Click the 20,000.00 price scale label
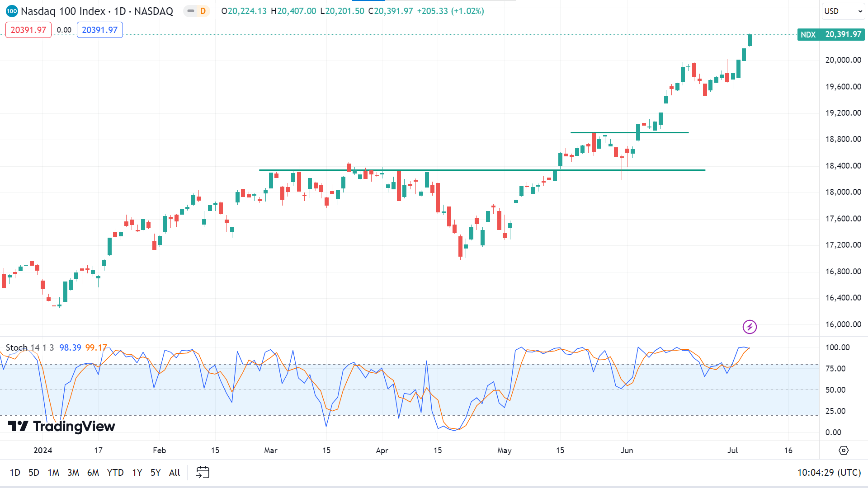868x488 pixels. (843, 60)
